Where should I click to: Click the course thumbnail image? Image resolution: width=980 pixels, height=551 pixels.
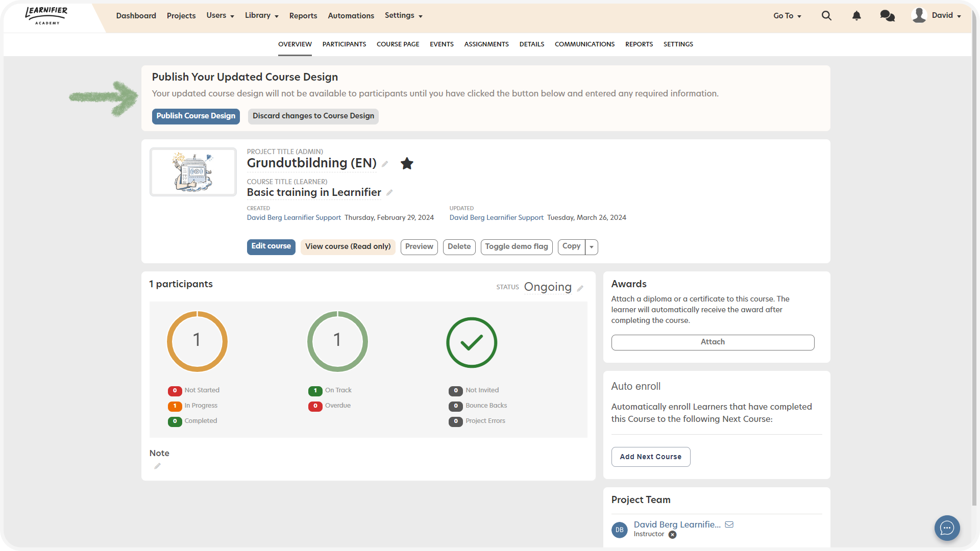click(193, 172)
